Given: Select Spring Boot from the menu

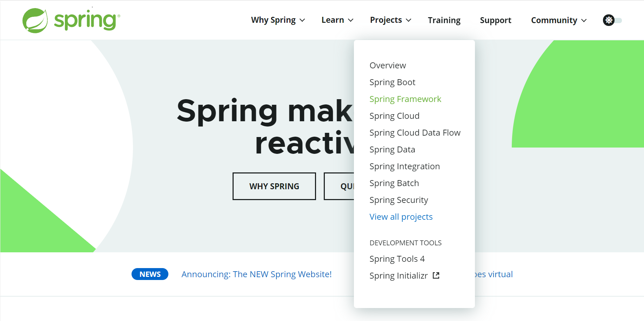Looking at the screenshot, I should point(392,82).
